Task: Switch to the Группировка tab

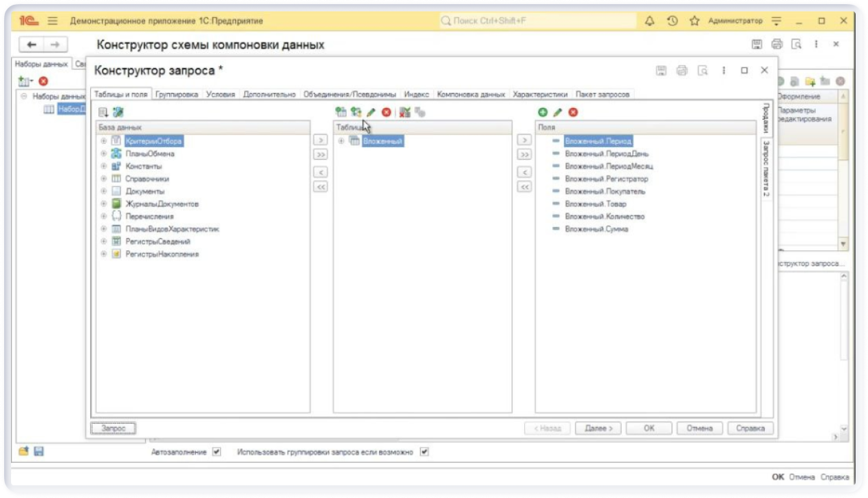Action: (177, 94)
